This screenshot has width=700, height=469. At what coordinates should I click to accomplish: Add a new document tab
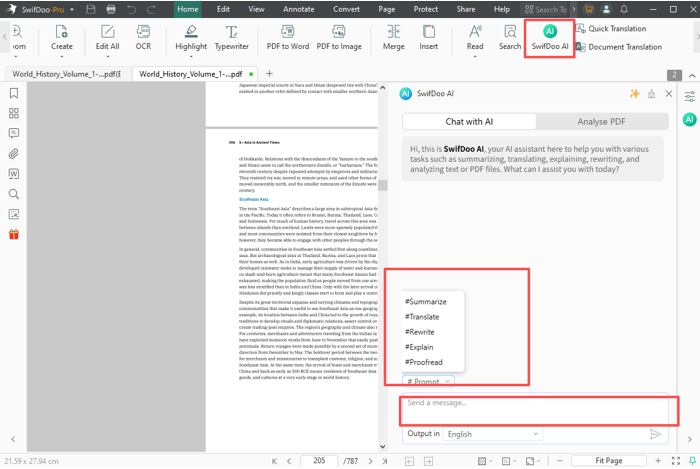[269, 74]
